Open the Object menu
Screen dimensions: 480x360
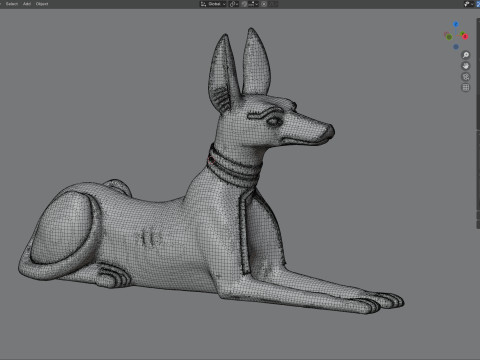(42, 4)
